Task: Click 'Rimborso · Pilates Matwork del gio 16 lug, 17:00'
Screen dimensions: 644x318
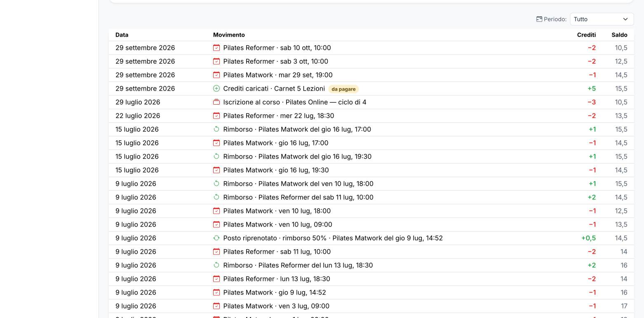Action: pos(297,129)
